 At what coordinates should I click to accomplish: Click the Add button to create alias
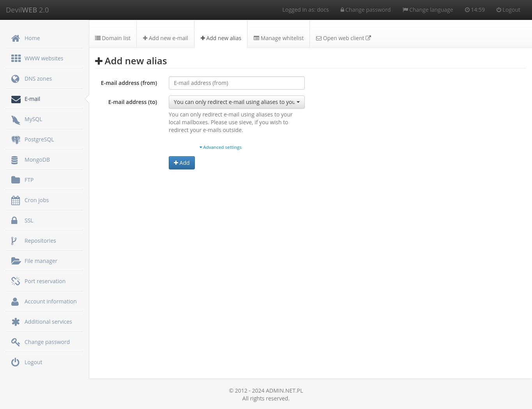coord(182,162)
